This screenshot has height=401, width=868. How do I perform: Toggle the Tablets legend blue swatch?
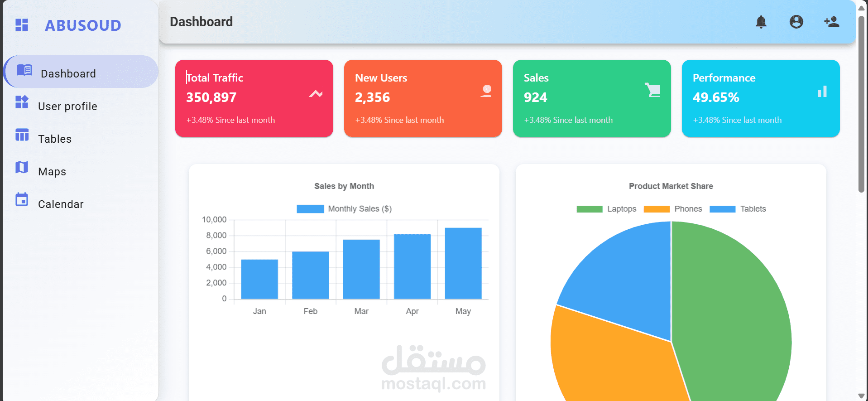[723, 209]
